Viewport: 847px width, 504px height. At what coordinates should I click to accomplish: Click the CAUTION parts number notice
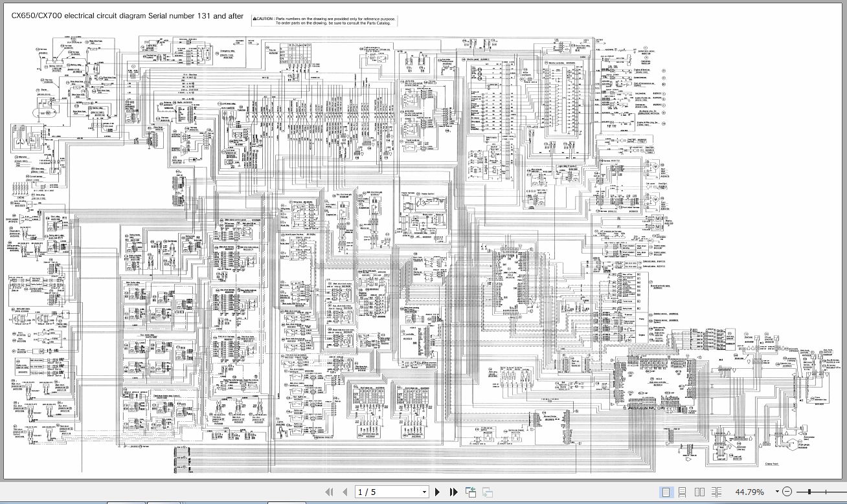pyautogui.click(x=324, y=21)
